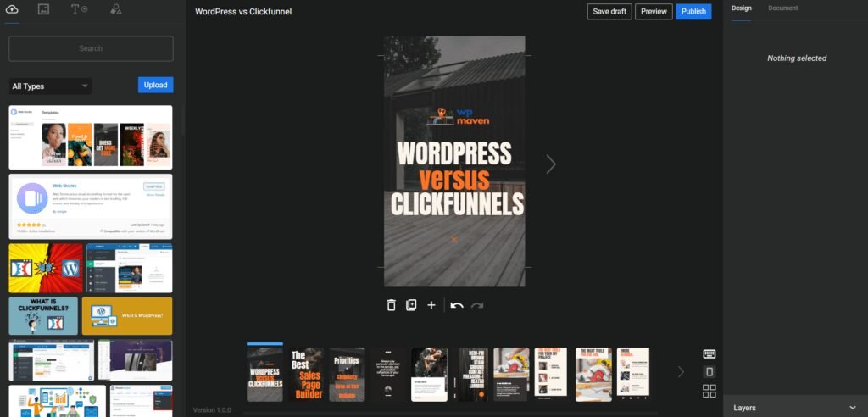
Task: Select the Templates screenshot media thumbnail
Action: pyautogui.click(x=91, y=137)
